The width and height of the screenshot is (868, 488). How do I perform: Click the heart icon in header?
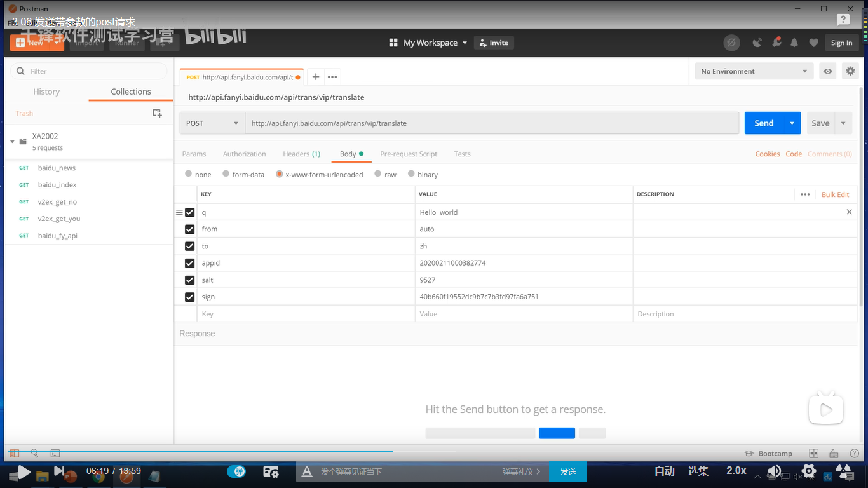(813, 43)
